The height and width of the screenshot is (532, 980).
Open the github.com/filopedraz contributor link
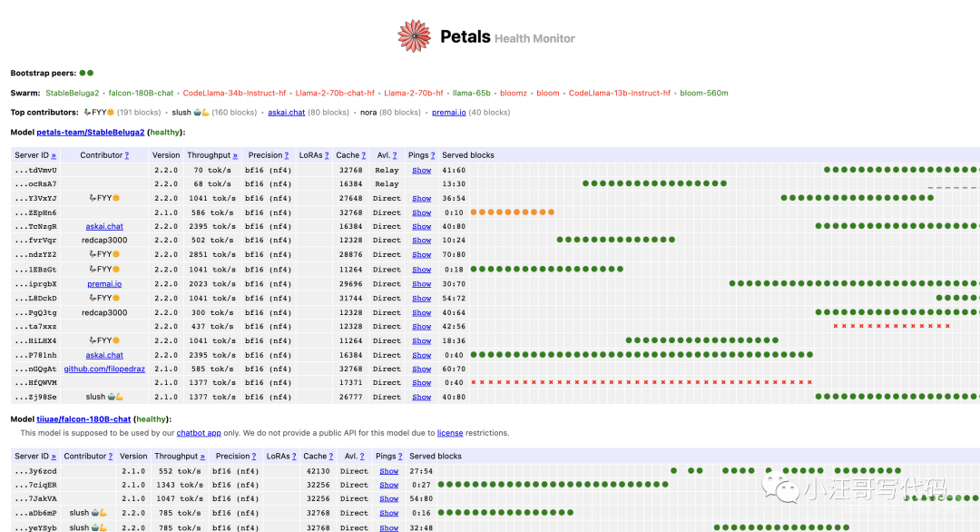pos(104,369)
